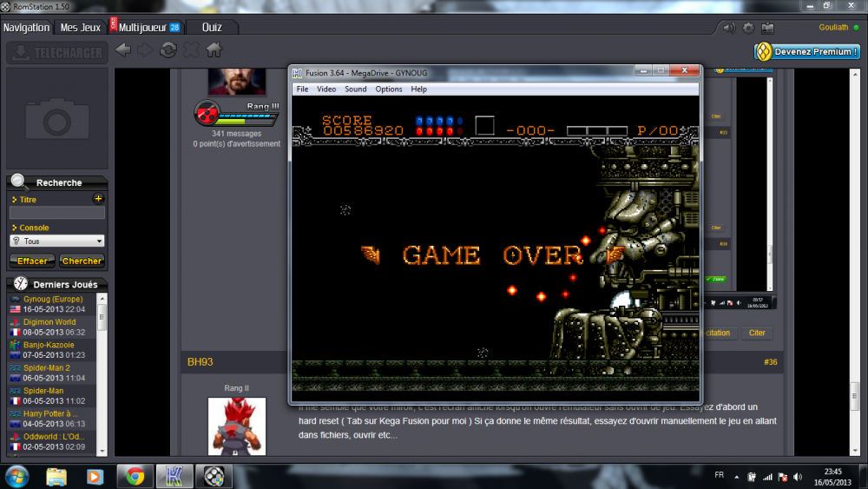The height and width of the screenshot is (489, 868).
Task: Open Google Chrome from taskbar
Action: 135,476
